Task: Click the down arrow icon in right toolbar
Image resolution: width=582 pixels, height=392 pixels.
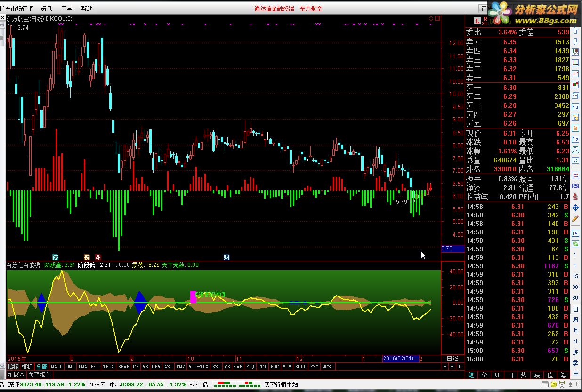Action: [x=575, y=41]
